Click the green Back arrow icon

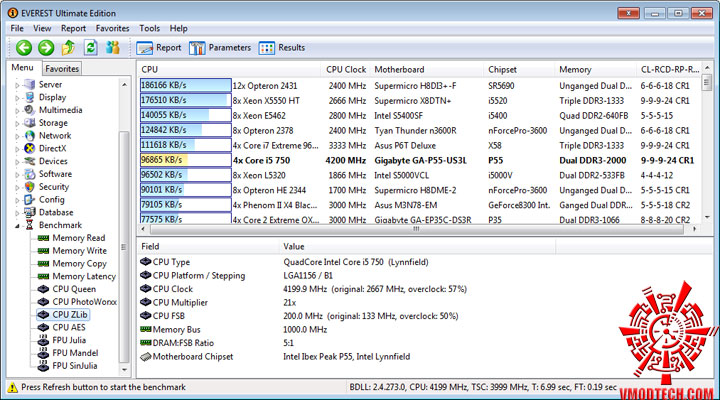tap(24, 47)
